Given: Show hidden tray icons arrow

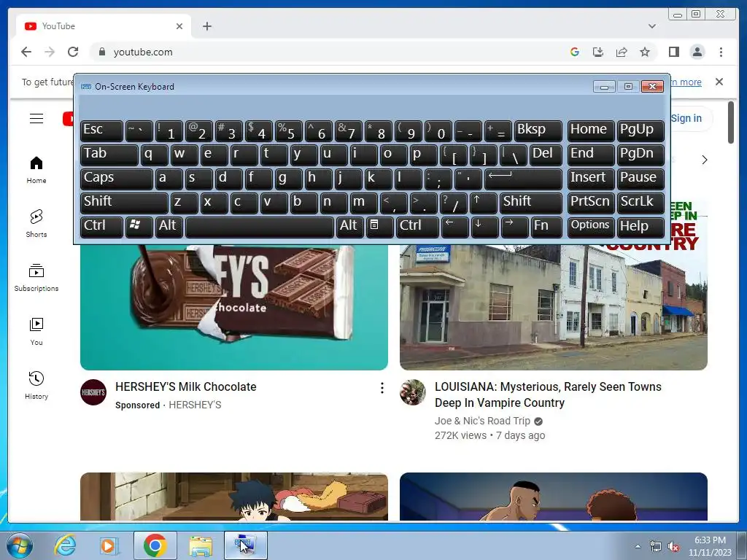Looking at the screenshot, I should pyautogui.click(x=638, y=547).
